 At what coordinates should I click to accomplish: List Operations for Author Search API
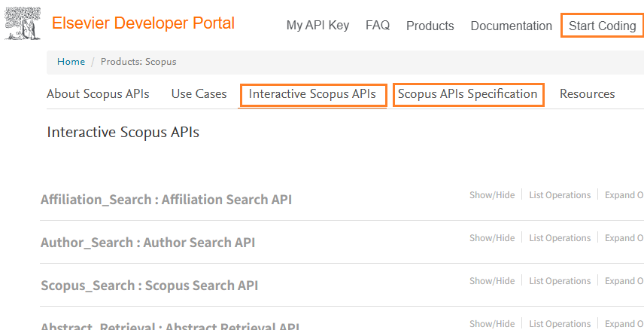(560, 238)
